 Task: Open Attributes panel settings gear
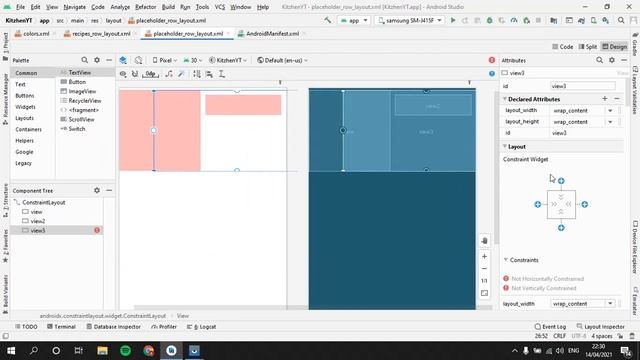[x=611, y=60]
